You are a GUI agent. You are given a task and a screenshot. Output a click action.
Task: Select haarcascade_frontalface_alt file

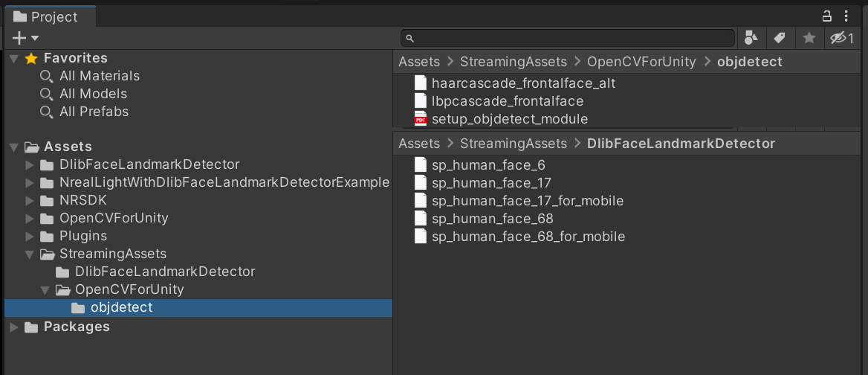[x=523, y=83]
